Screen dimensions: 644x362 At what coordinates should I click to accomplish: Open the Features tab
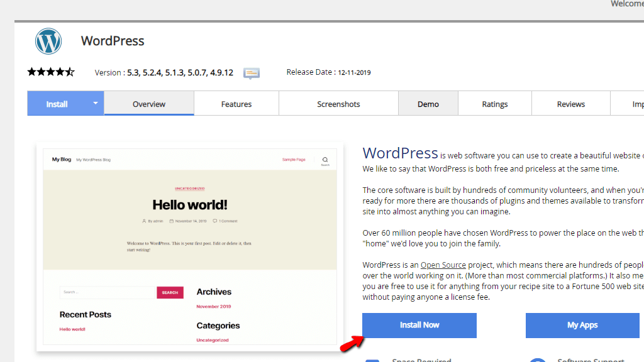point(236,104)
